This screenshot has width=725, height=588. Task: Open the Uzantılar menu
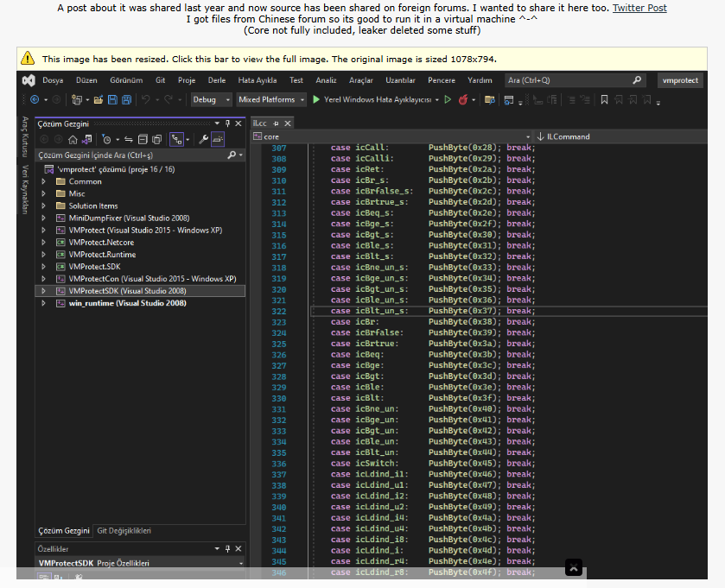(400, 80)
